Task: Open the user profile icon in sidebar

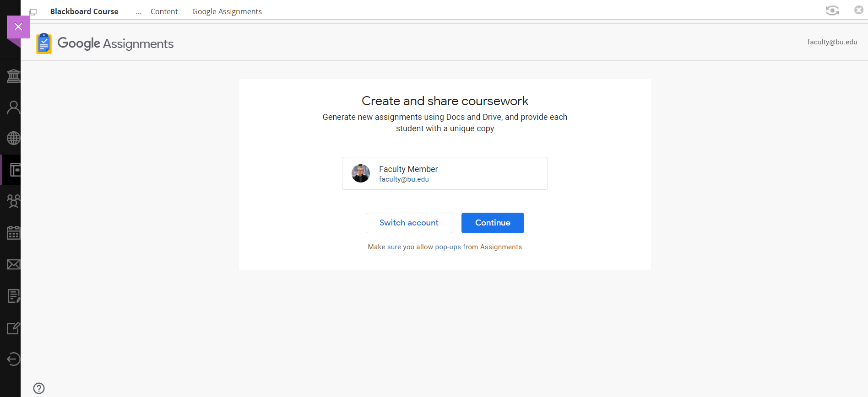Action: point(13,107)
